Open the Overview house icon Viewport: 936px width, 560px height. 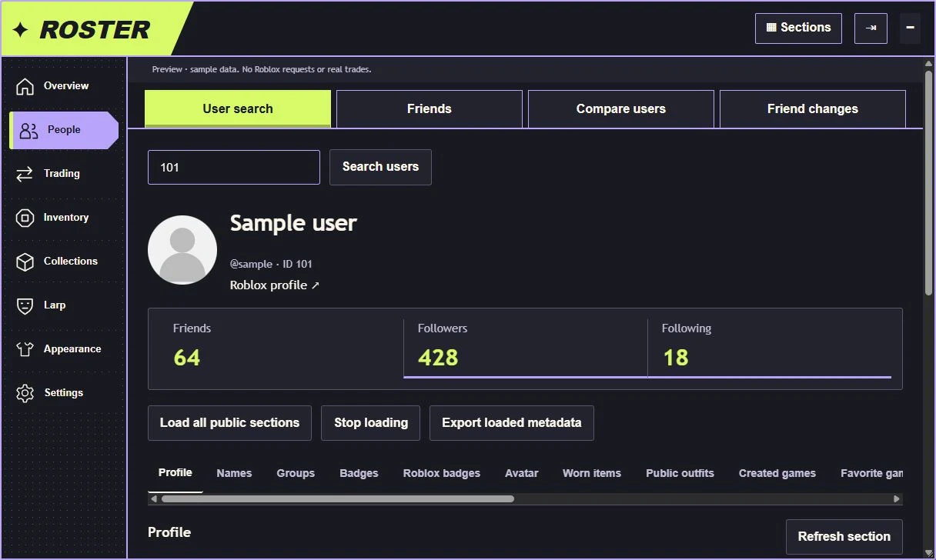pyautogui.click(x=25, y=86)
